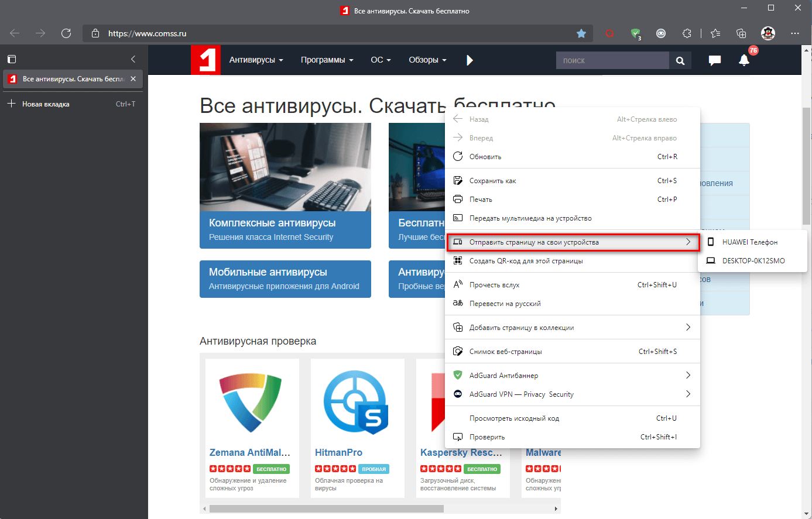This screenshot has height=519, width=812.
Task: Expand 'Добавить страницу в коллекции' submenu
Action: [x=573, y=328]
